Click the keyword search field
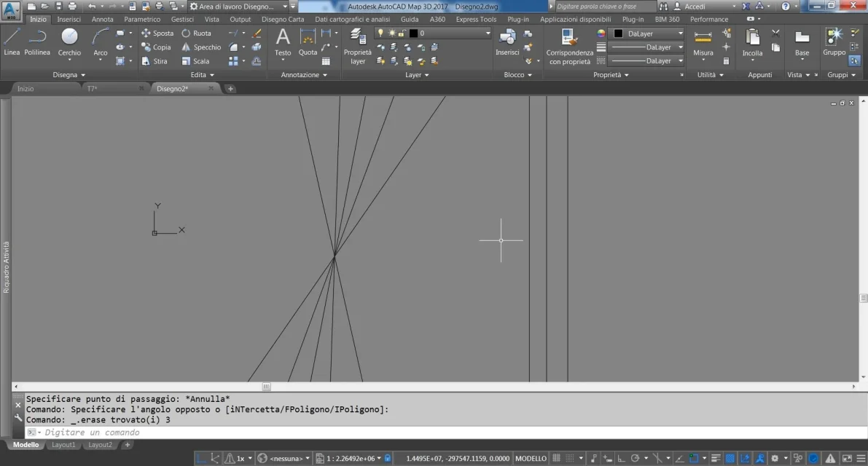The height and width of the screenshot is (466, 868). coord(605,7)
